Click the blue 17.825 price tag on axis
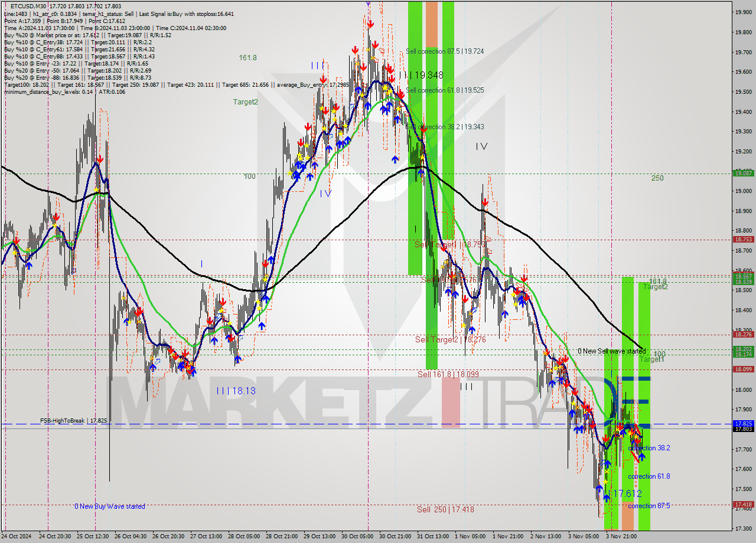Viewport: 756px width, 543px height. tap(743, 423)
